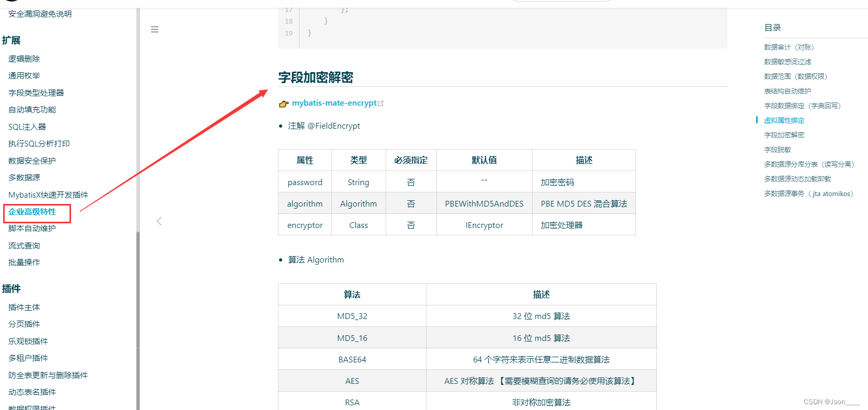Jump to active 虚拟属性绑定 contents entry
Screen dimensions: 868x410
click(x=784, y=120)
